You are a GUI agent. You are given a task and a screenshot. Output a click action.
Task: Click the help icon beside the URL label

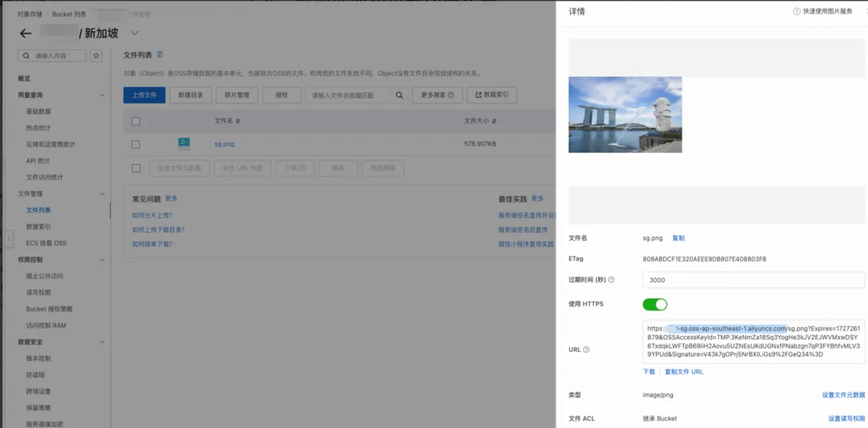[x=586, y=349]
